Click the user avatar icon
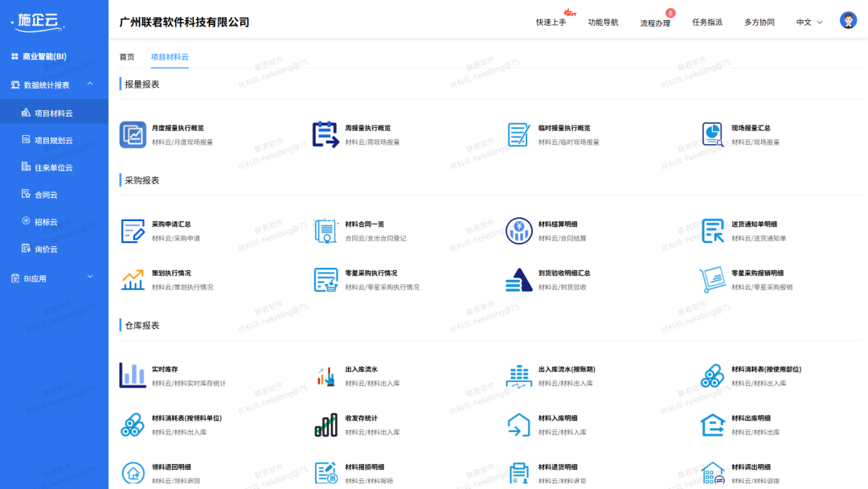The image size is (868, 489). [848, 20]
